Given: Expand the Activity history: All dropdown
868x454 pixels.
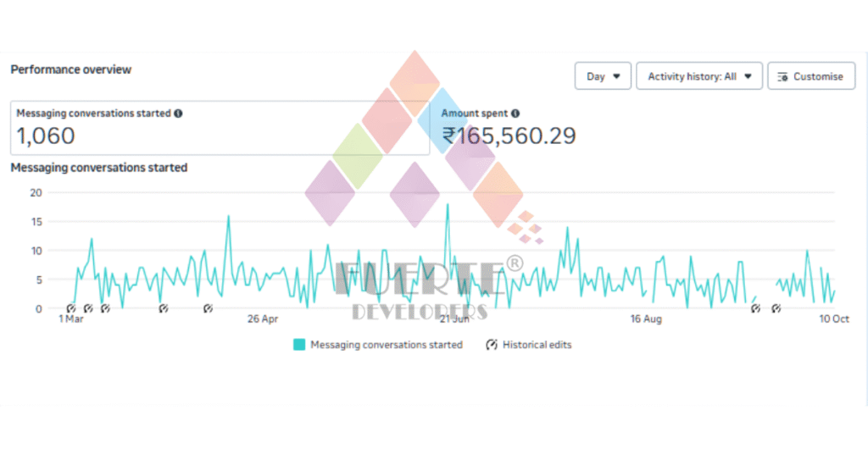Looking at the screenshot, I should (699, 76).
